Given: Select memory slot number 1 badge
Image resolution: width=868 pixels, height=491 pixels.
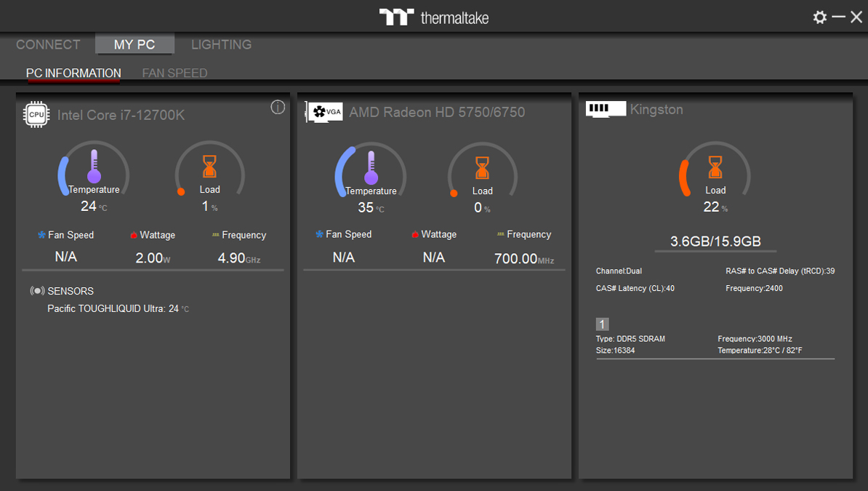Looking at the screenshot, I should pos(602,324).
